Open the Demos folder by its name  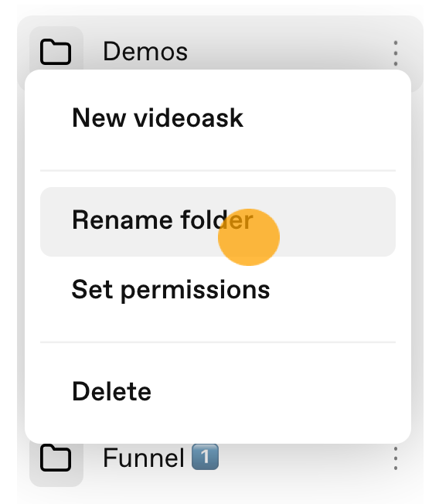pos(145,52)
